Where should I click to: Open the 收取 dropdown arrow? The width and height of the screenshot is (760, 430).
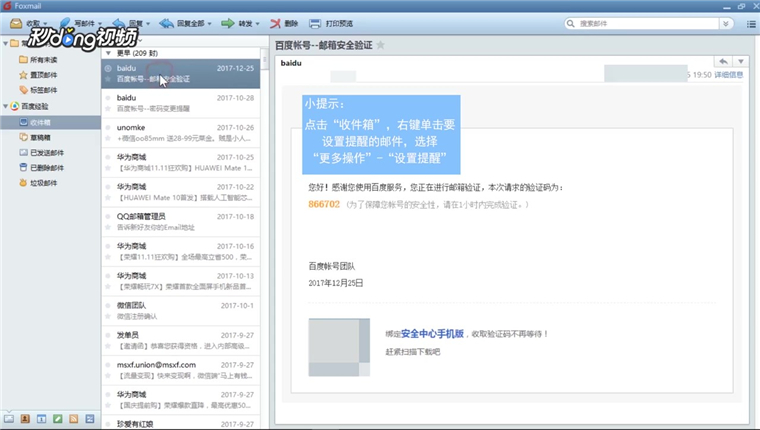point(45,24)
